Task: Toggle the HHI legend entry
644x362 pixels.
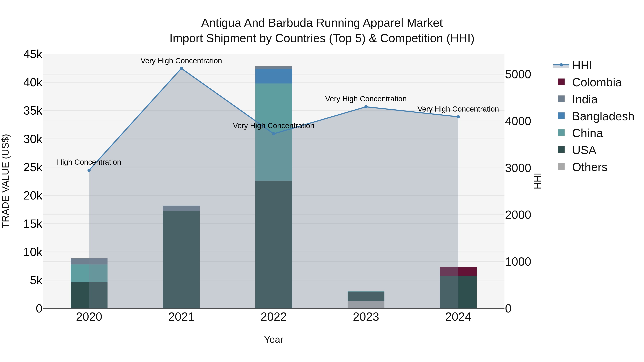Action: (572, 65)
